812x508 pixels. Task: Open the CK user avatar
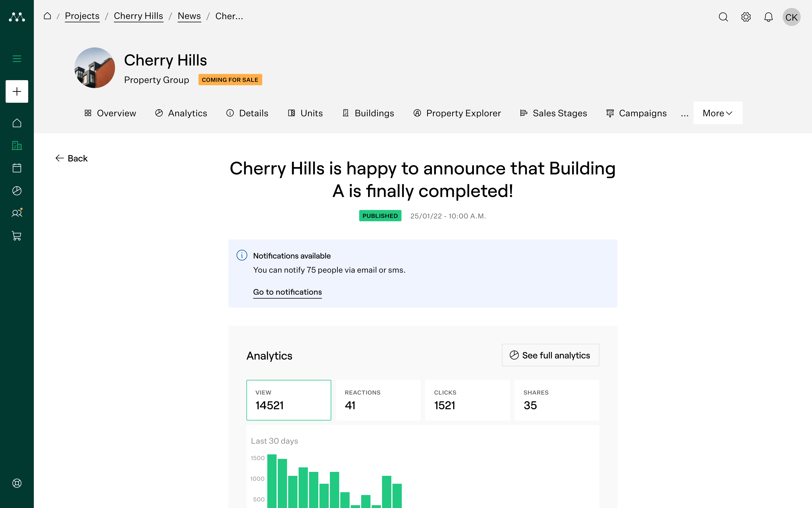[792, 17]
